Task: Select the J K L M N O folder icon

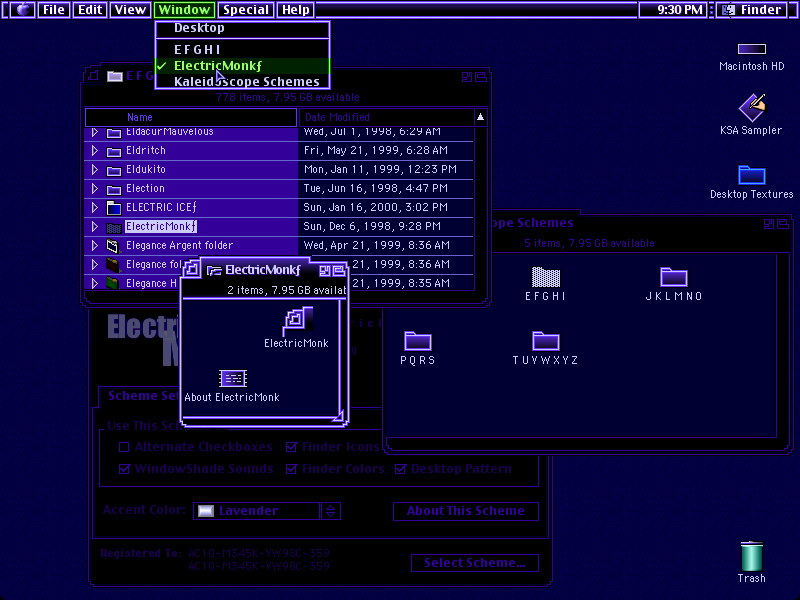Action: (674, 277)
